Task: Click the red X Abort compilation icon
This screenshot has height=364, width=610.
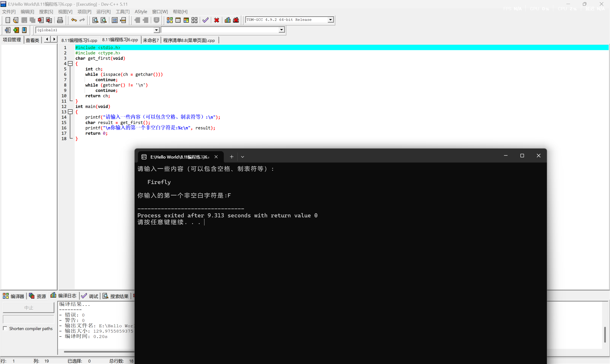Action: tap(216, 20)
